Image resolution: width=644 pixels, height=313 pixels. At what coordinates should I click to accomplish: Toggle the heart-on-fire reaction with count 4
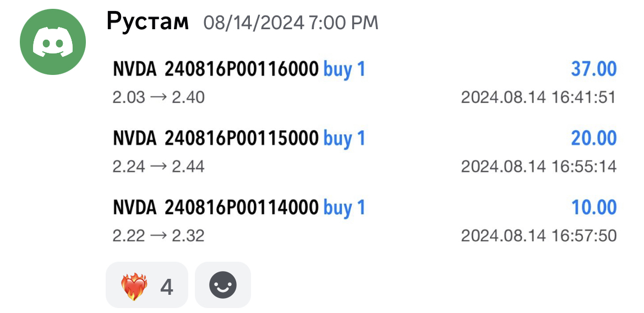(x=146, y=284)
